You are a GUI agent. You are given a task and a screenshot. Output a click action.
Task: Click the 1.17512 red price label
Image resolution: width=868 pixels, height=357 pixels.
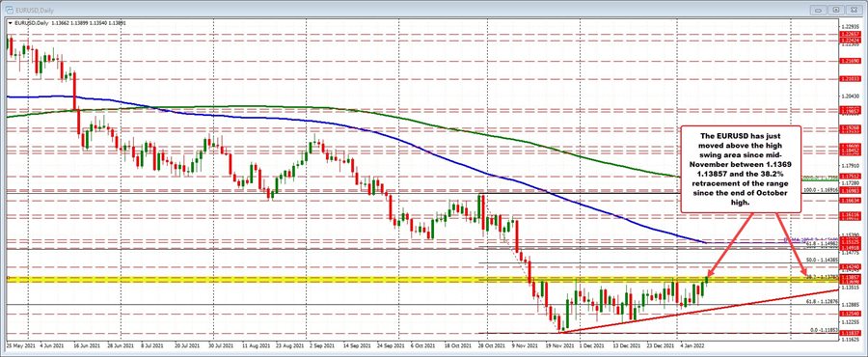(852, 176)
